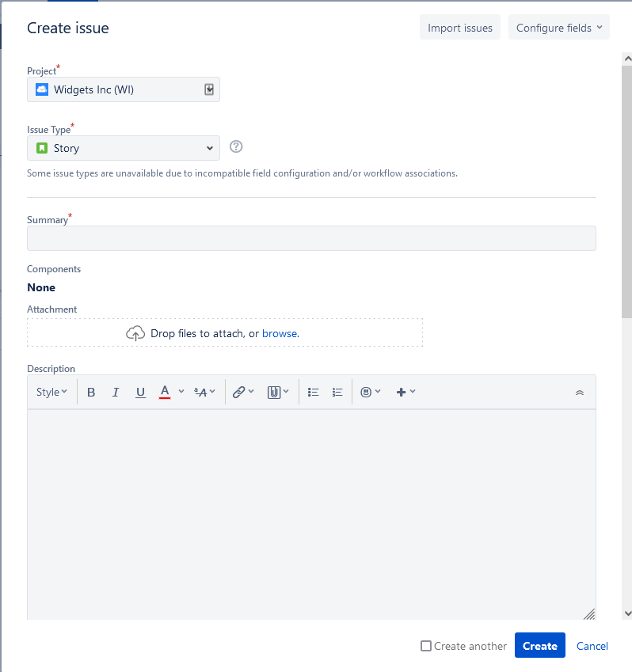Image resolution: width=632 pixels, height=672 pixels.
Task: Apply italic formatting in description editor
Action: (116, 392)
